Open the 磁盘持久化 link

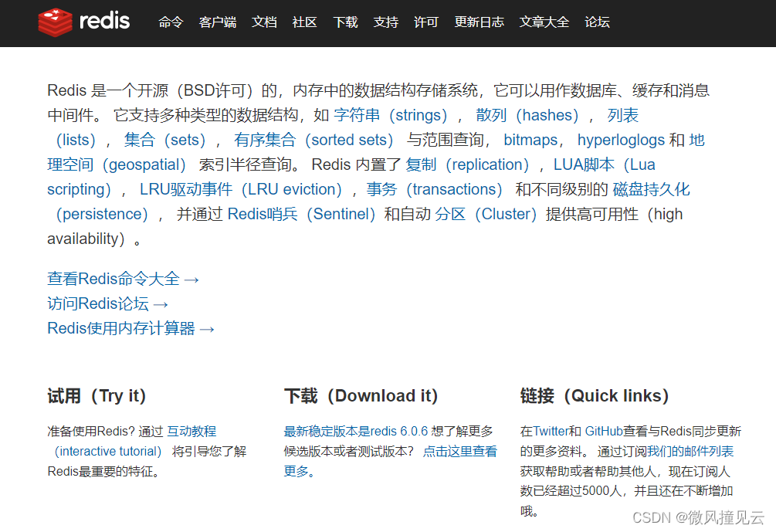[651, 189]
